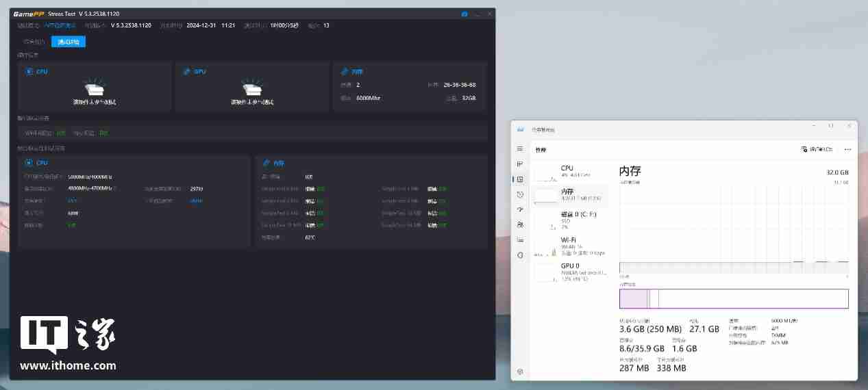Image resolution: width=868 pixels, height=390 pixels.
Task: Switch to the first unhighlighted GamePP tab
Action: coord(34,42)
